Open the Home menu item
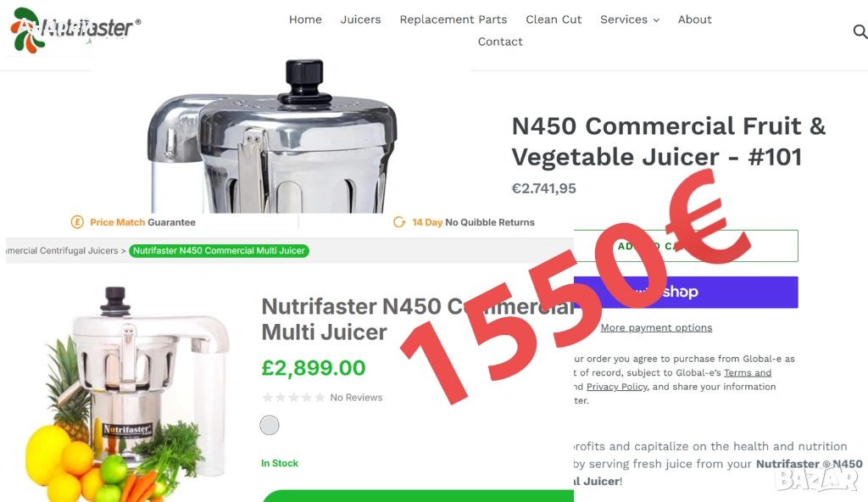Image resolution: width=868 pixels, height=502 pixels. tap(305, 20)
